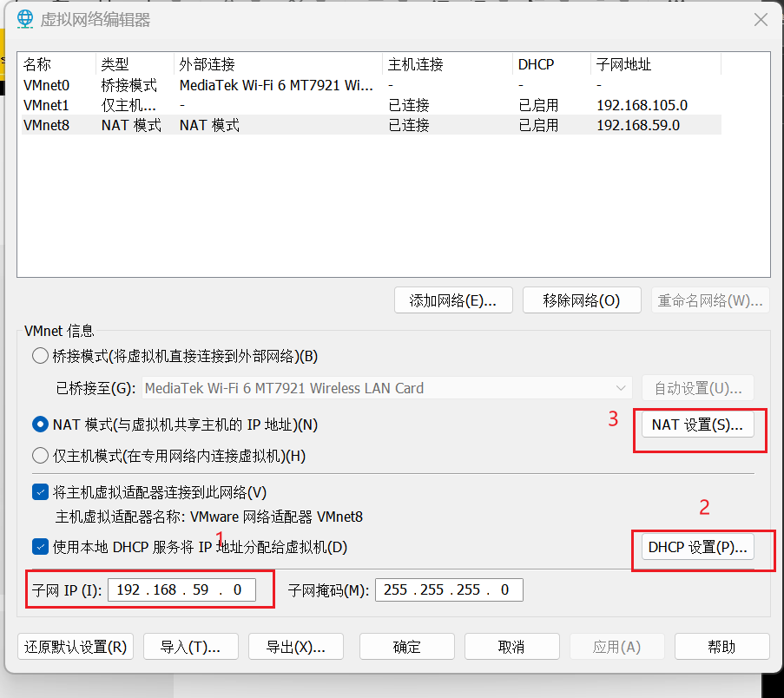Click 还原默认设置(R) button

76,647
